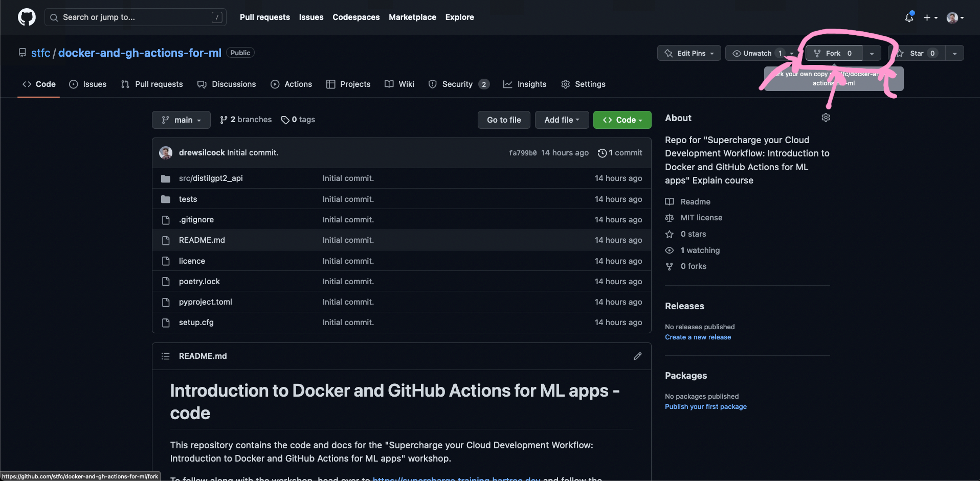Click the search or jump to field
The image size is (980, 481).
135,17
